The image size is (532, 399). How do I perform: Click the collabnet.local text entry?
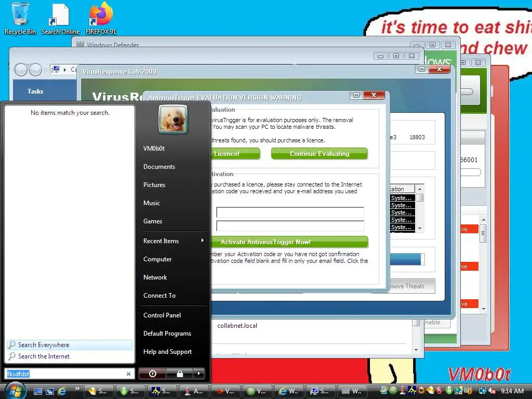[237, 326]
